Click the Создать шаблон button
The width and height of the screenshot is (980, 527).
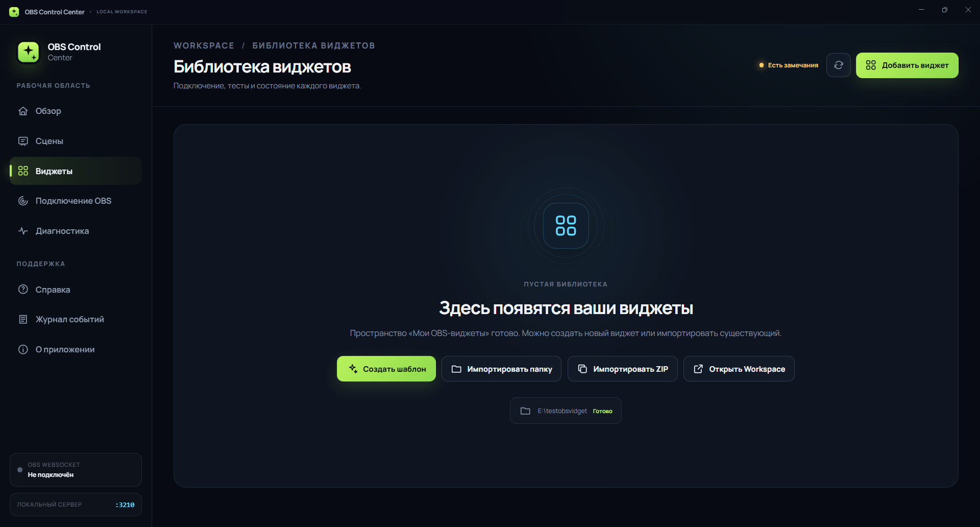(386, 369)
